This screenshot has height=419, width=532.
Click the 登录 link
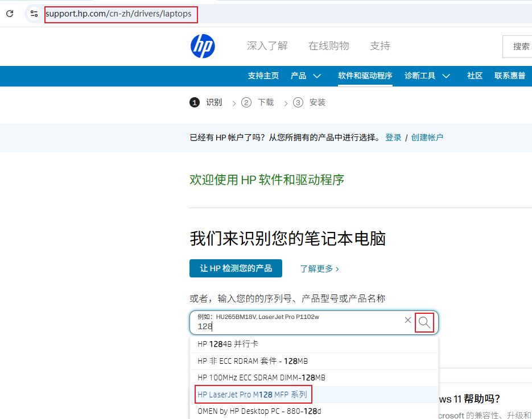(x=393, y=137)
